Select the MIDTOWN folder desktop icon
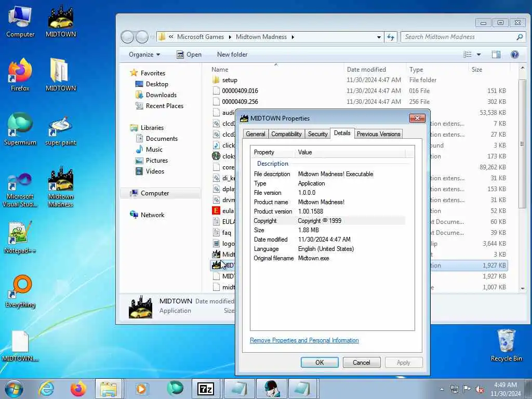532x399 pixels. coord(61,75)
